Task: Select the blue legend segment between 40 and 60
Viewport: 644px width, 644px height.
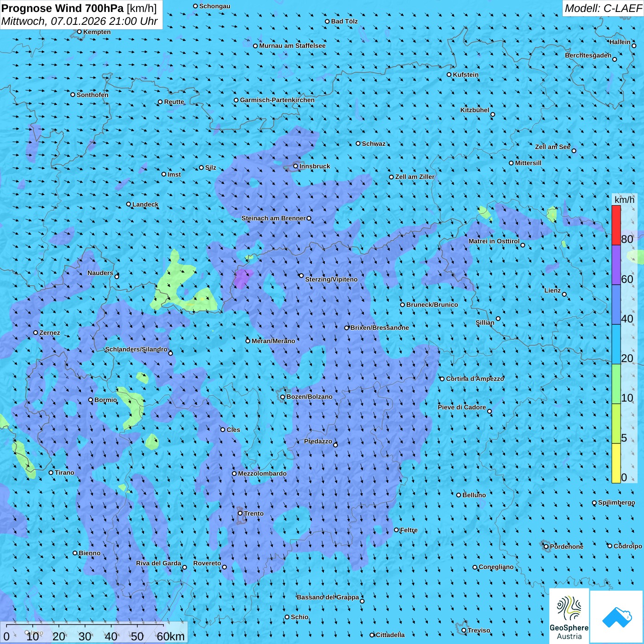Action: [616, 305]
